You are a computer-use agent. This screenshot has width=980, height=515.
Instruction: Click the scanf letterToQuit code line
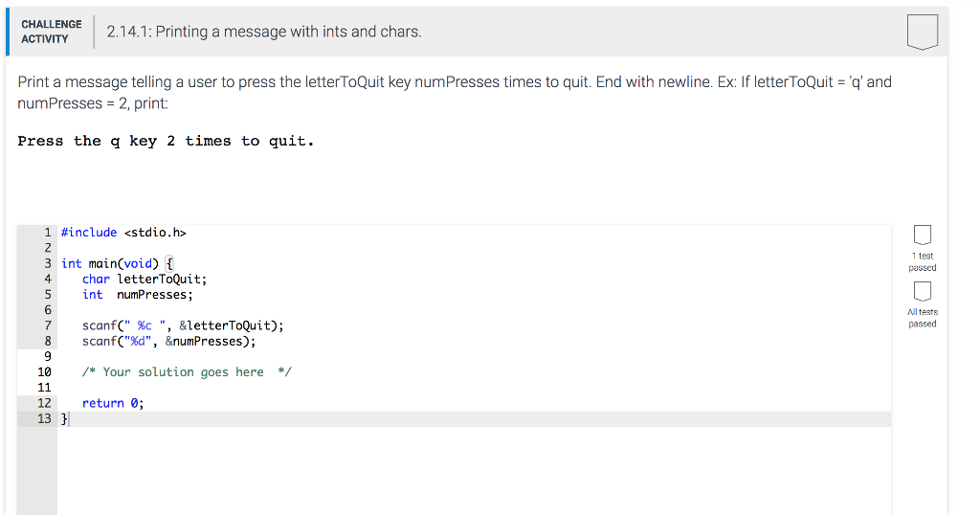click(x=183, y=325)
